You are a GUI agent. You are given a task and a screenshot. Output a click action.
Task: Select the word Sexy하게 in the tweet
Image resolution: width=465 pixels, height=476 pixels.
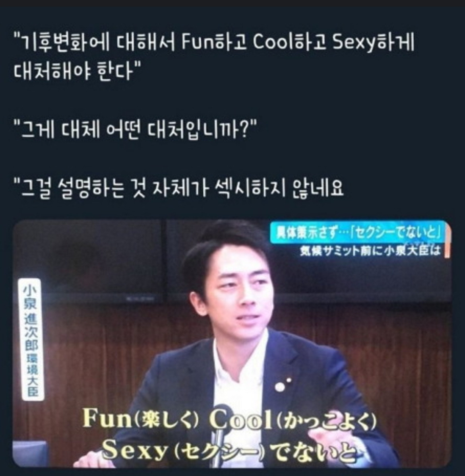[x=374, y=43]
